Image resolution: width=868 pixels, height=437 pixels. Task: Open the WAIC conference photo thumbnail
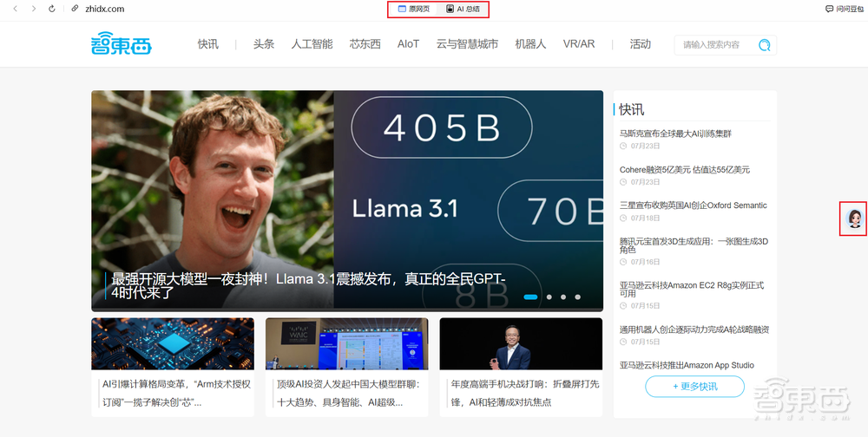point(346,343)
